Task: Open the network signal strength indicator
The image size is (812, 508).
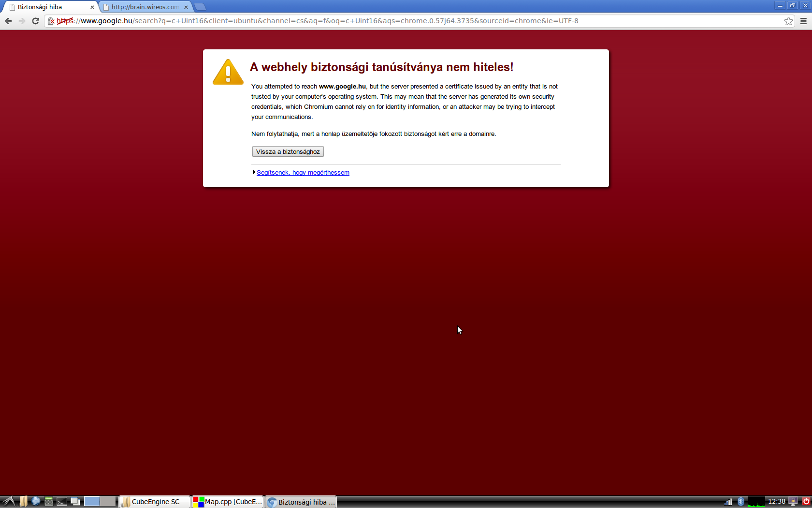Action: (728, 502)
